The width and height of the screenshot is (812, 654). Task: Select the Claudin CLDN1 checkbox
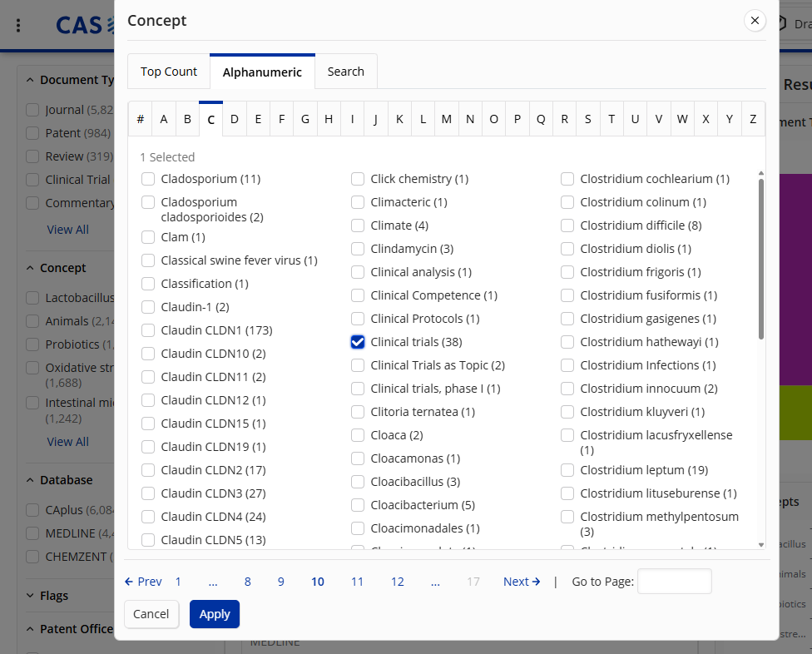(148, 330)
